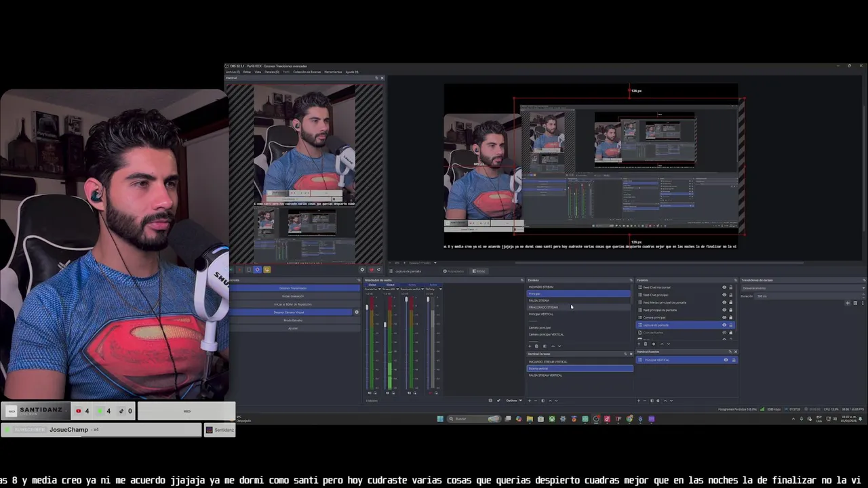Screen dimensions: 868x488
Task: Open headphone monitoring for first mixer channel
Action: 375,393
